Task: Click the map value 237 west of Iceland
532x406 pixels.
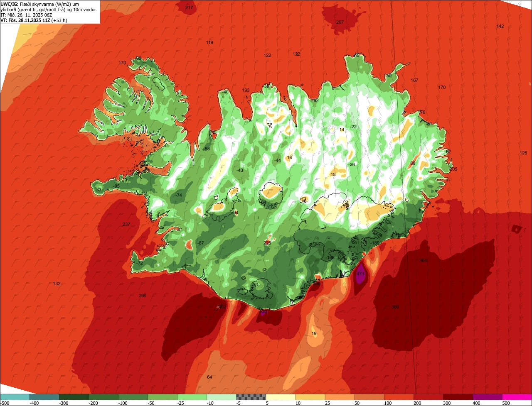Action: coord(126,224)
